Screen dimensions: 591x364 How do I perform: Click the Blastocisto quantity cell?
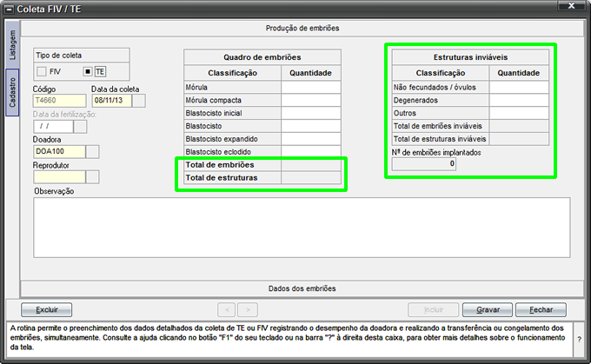(311, 126)
